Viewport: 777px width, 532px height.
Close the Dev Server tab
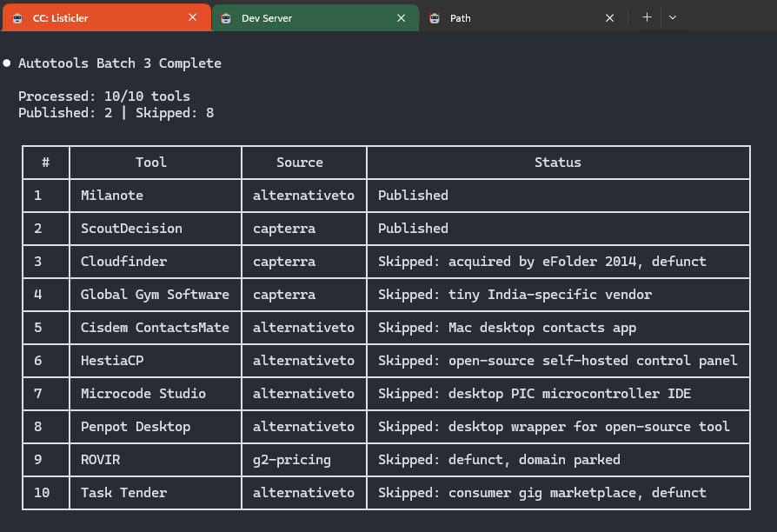(401, 17)
